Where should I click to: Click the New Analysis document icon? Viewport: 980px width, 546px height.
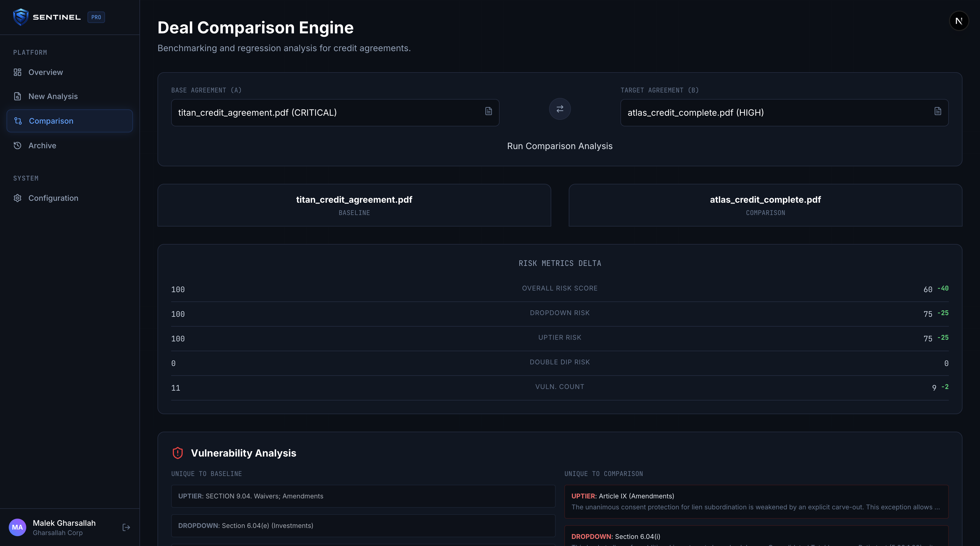[x=17, y=96]
